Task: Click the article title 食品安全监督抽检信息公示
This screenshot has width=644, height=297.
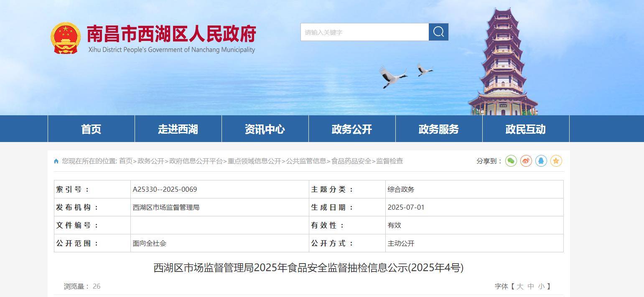Action: 308,268
